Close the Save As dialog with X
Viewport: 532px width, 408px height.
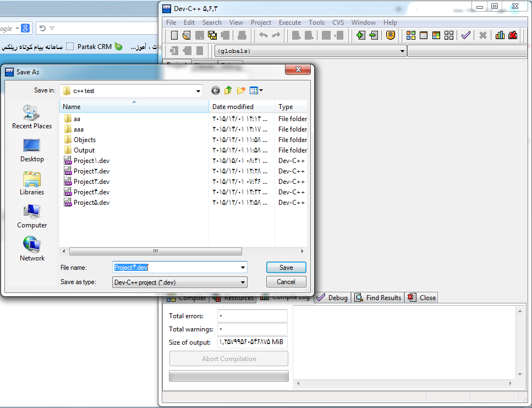click(x=298, y=69)
